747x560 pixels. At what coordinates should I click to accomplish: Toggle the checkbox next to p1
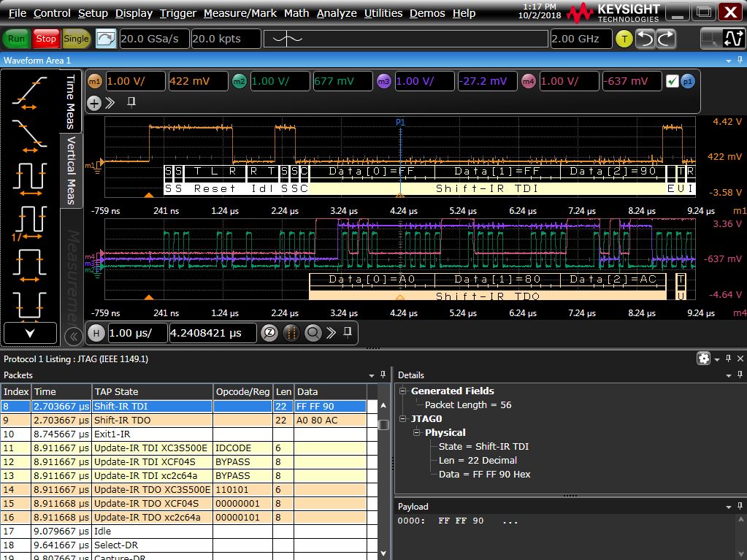[x=672, y=82]
